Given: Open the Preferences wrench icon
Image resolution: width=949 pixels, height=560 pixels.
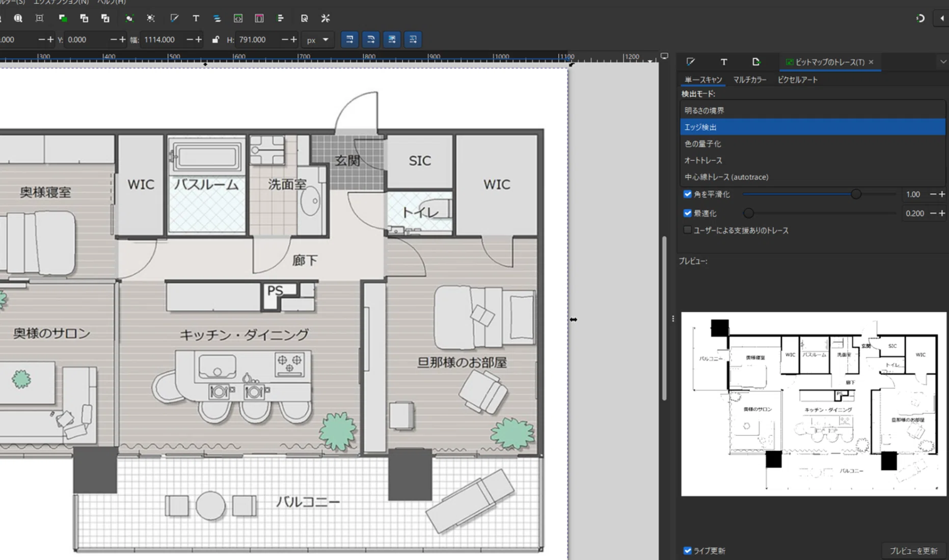Looking at the screenshot, I should [326, 18].
